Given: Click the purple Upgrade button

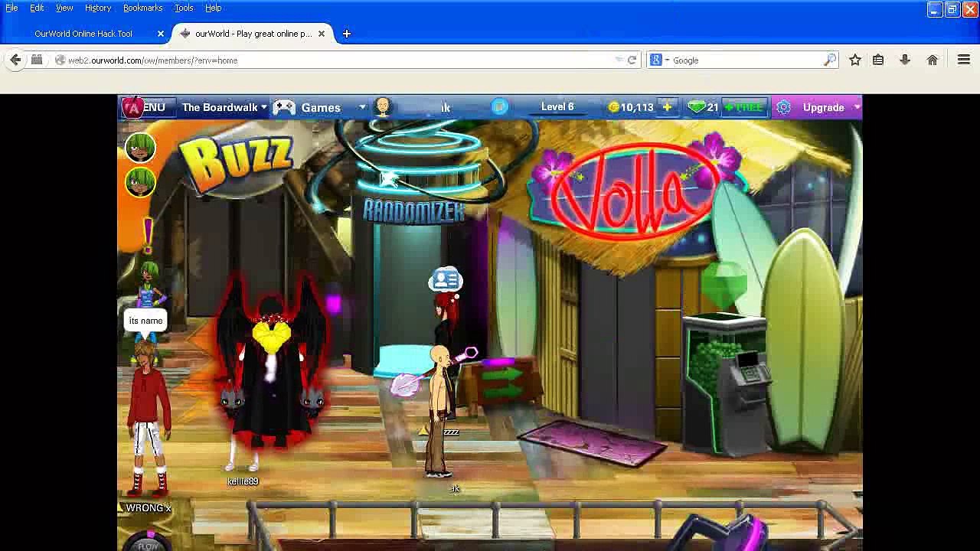Looking at the screenshot, I should pos(823,107).
